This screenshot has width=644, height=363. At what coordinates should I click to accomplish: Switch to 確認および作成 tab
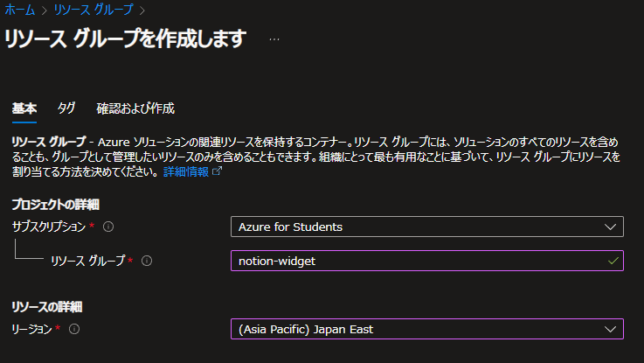click(135, 108)
